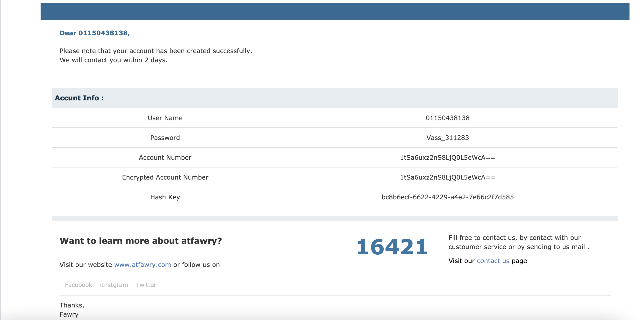Select the greeting Dear 01150438138
This screenshot has width=644, height=320.
pos(94,33)
